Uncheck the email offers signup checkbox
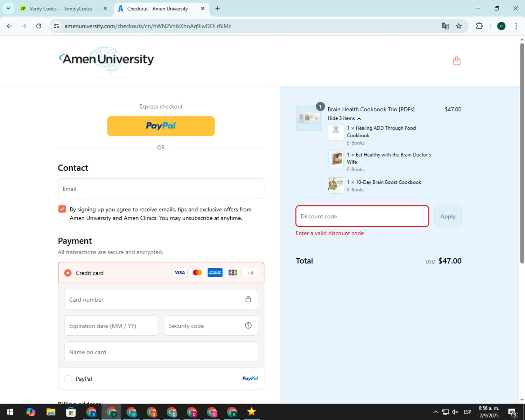This screenshot has height=420, width=525. click(x=62, y=209)
